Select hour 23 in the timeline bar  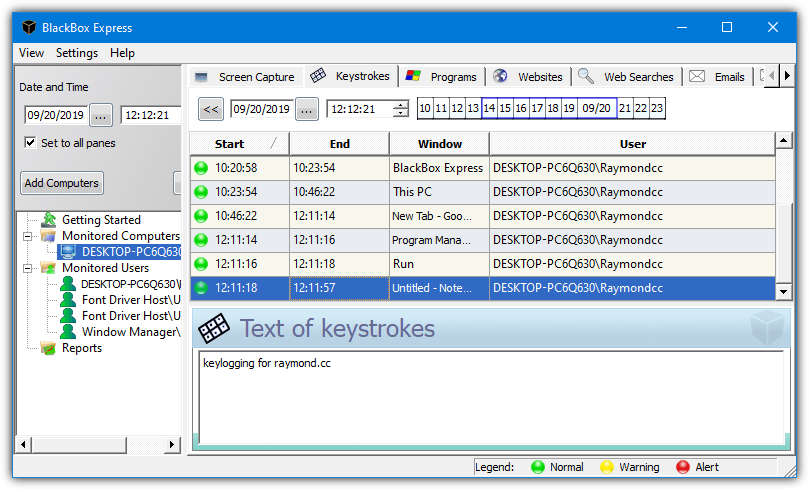pyautogui.click(x=656, y=108)
